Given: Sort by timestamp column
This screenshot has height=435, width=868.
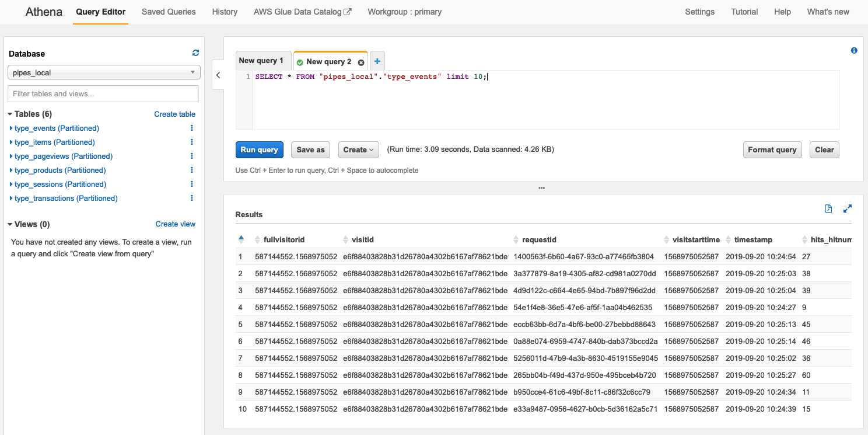Looking at the screenshot, I should tap(729, 240).
